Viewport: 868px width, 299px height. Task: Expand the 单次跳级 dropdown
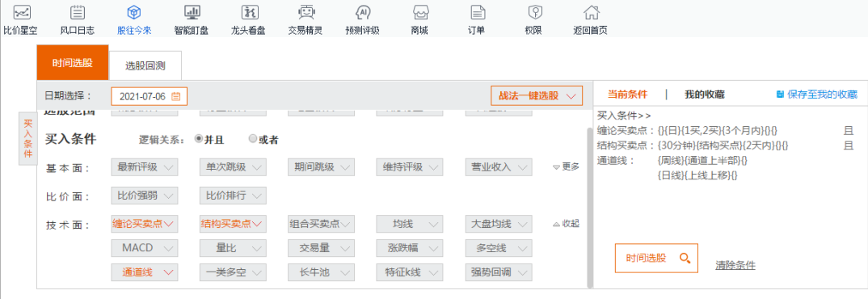(233, 167)
